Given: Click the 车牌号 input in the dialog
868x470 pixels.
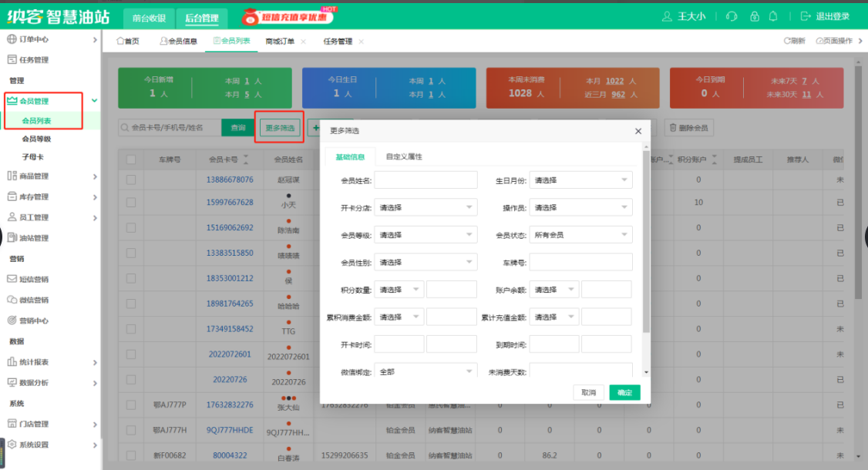Looking at the screenshot, I should (x=580, y=263).
